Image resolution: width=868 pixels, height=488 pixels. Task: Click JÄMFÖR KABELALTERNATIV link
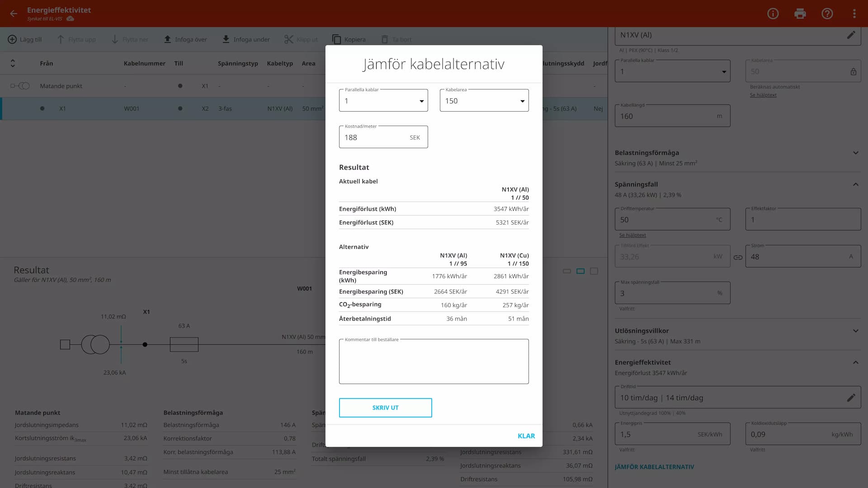pos(654,467)
